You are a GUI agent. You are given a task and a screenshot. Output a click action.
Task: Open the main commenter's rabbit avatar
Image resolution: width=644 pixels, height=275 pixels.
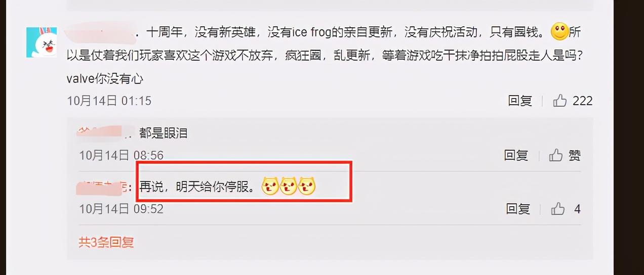(42, 42)
